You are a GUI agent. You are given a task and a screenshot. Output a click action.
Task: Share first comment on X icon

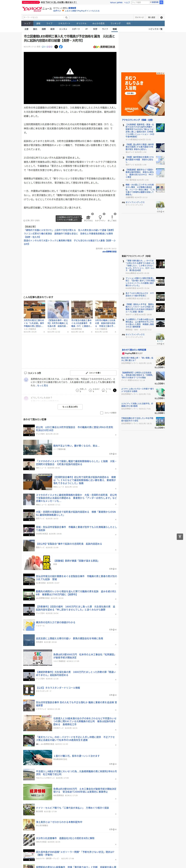114,390
